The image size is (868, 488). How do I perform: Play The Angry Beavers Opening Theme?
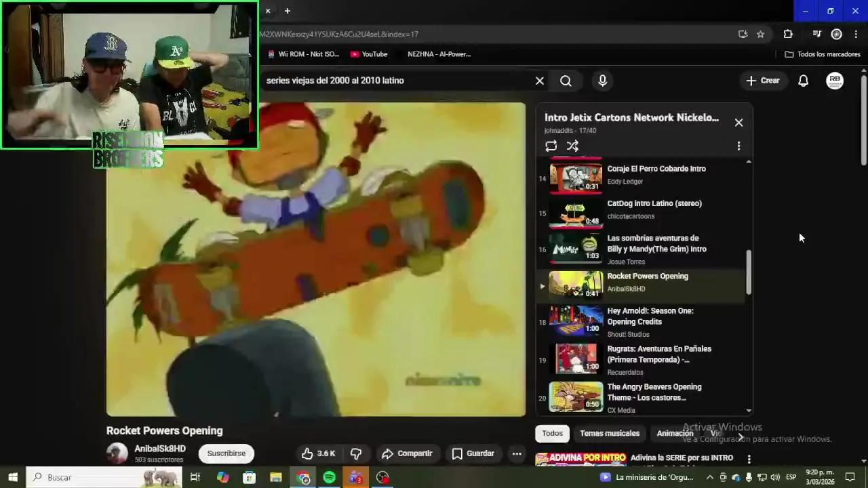[x=639, y=398]
